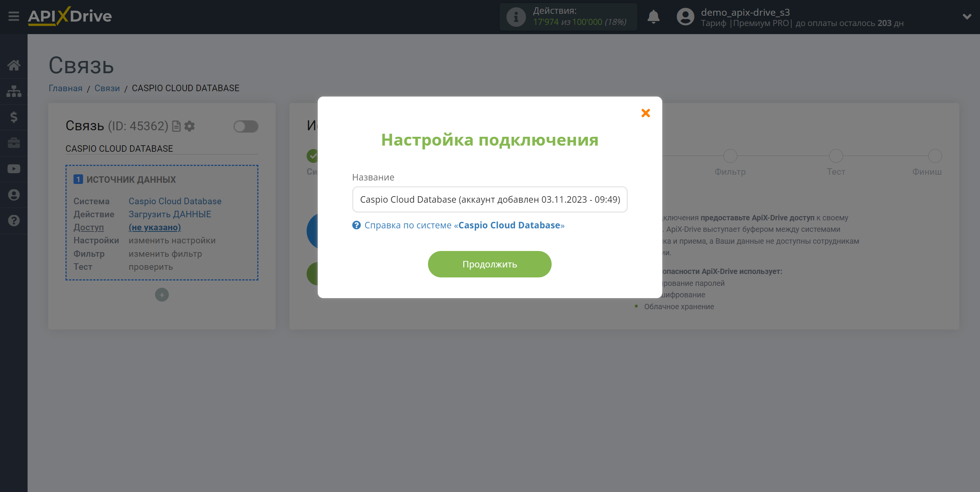Click the number 1 badge icon
The image size is (980, 492).
[x=78, y=179]
